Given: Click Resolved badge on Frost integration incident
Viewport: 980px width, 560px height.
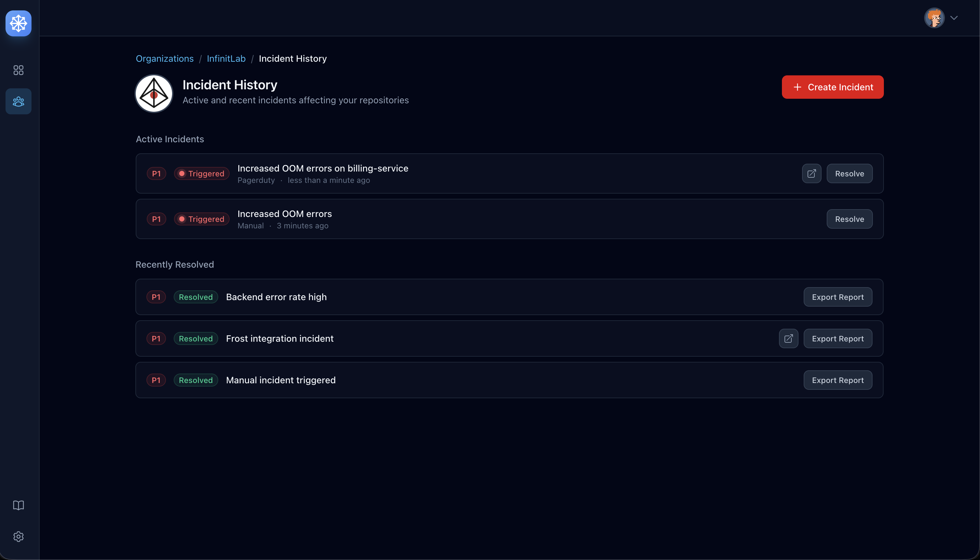Looking at the screenshot, I should coord(196,338).
